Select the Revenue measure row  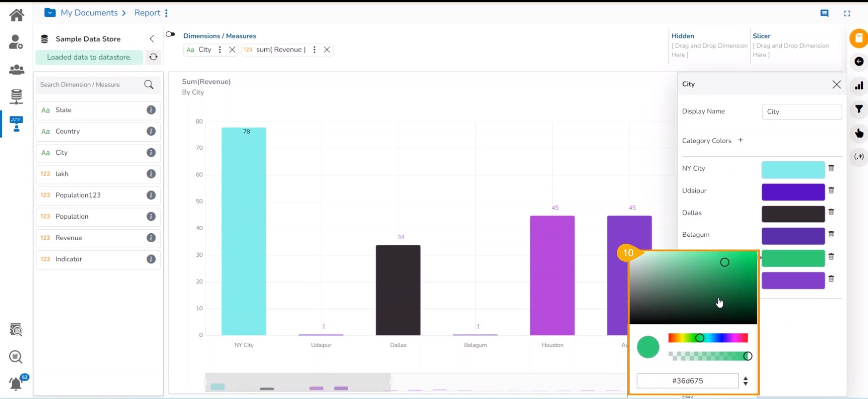(x=98, y=238)
